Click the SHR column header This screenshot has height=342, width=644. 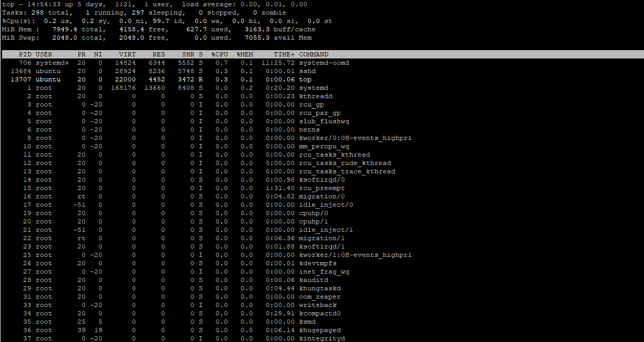click(x=188, y=54)
